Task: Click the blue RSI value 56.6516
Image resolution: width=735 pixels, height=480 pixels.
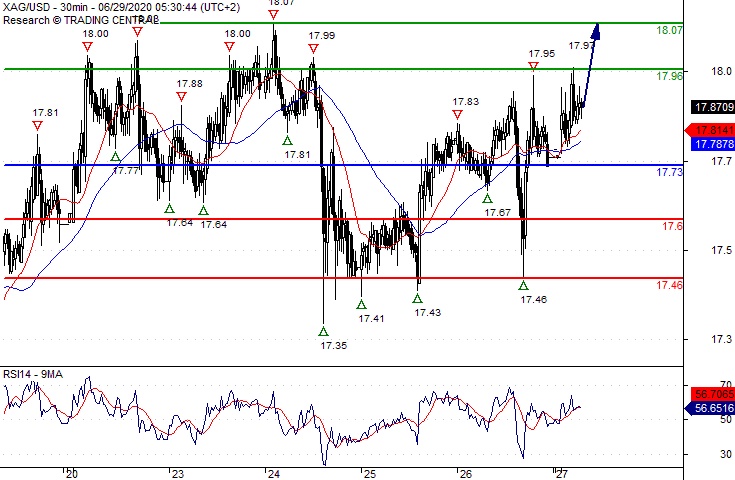Action: click(x=710, y=408)
